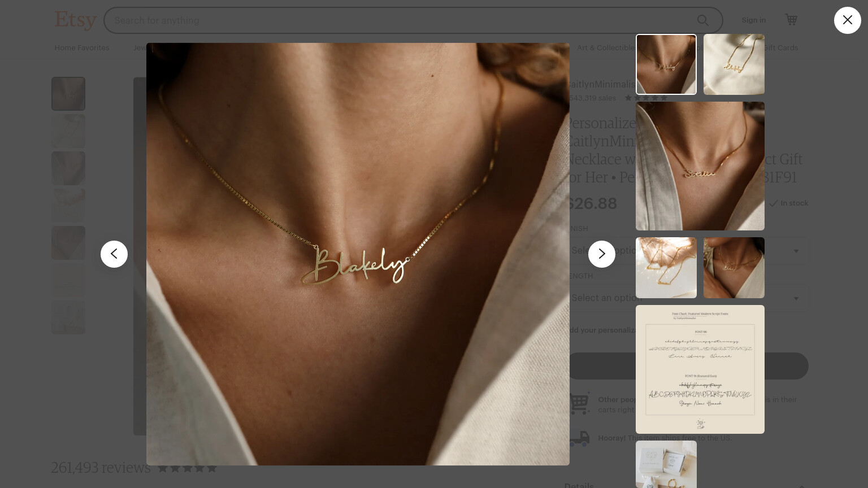Open the Sign in link
Viewport: 868px width, 488px height.
[x=754, y=20]
